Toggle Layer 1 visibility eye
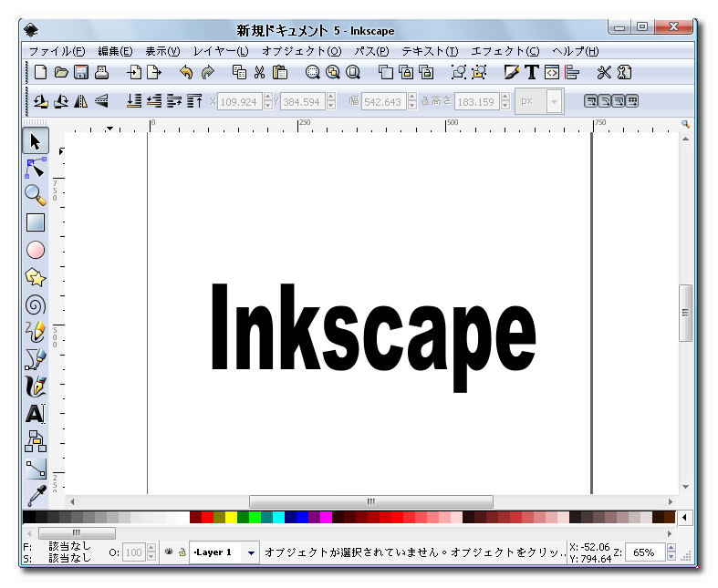718x588 pixels. (x=169, y=552)
